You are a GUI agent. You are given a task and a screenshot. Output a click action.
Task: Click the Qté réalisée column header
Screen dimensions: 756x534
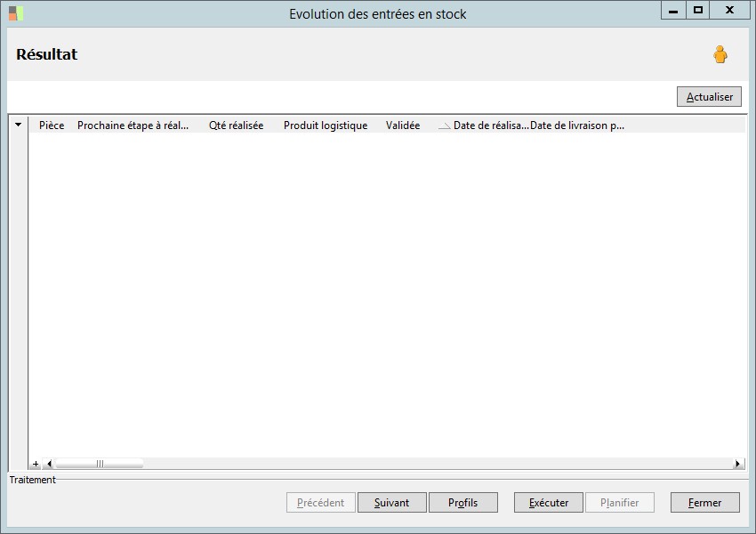tap(236, 125)
